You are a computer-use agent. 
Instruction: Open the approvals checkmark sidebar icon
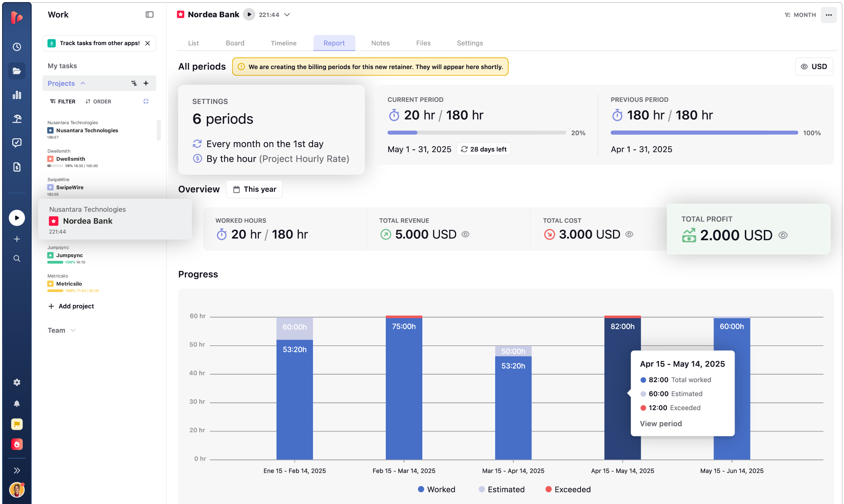click(x=17, y=143)
